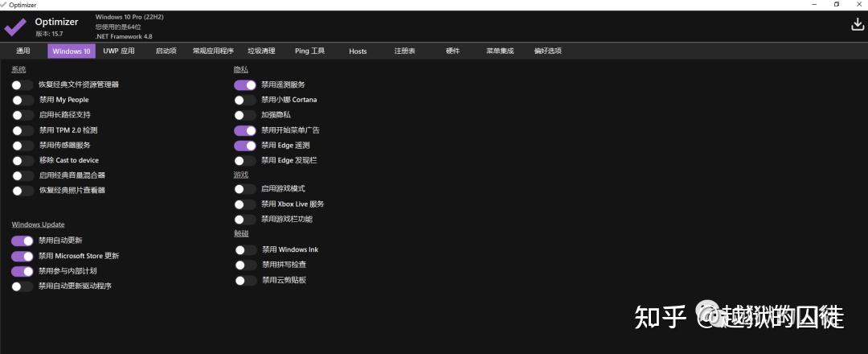
Task: Select the Windows 10 tab
Action: click(x=72, y=51)
